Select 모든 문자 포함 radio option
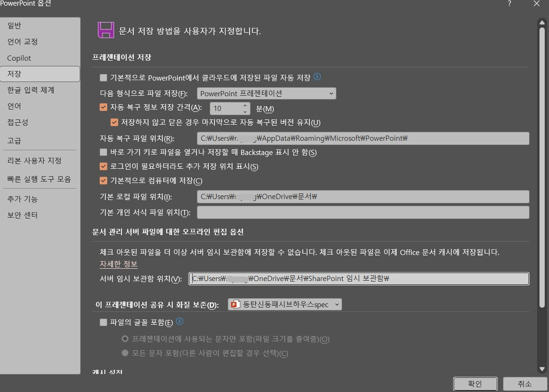 click(x=125, y=353)
